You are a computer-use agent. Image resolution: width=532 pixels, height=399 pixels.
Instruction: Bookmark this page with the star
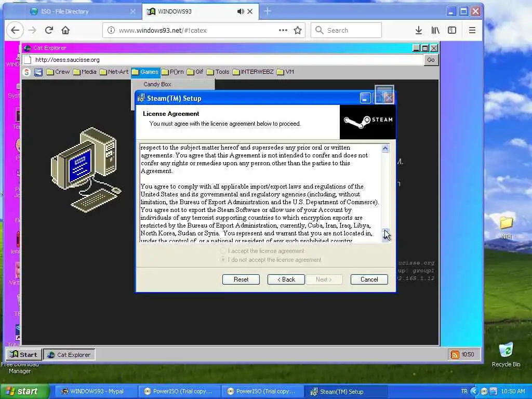tap(298, 30)
